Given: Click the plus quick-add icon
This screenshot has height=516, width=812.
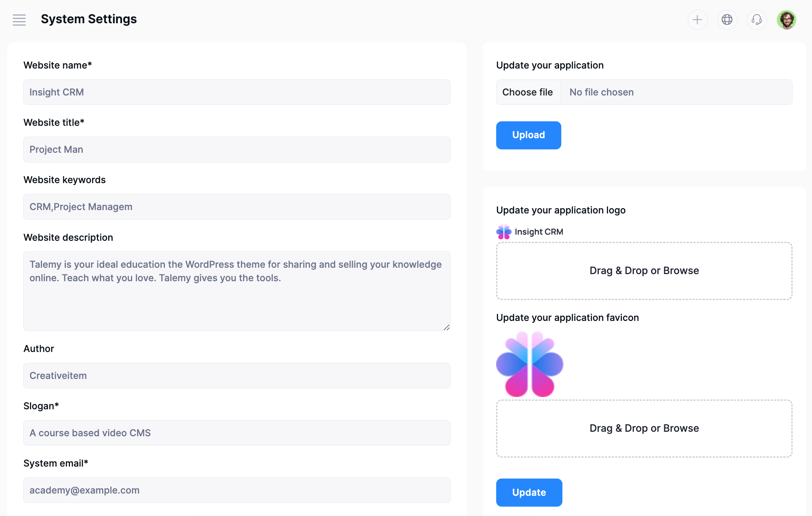Looking at the screenshot, I should pos(697,19).
